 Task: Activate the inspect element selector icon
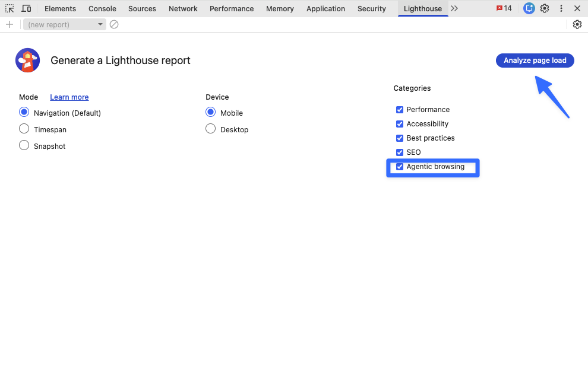[x=10, y=8]
